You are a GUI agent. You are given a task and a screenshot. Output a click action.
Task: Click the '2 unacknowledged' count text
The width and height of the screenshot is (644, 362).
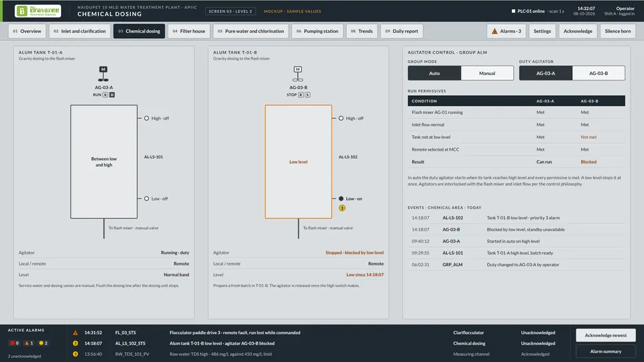[x=25, y=356]
